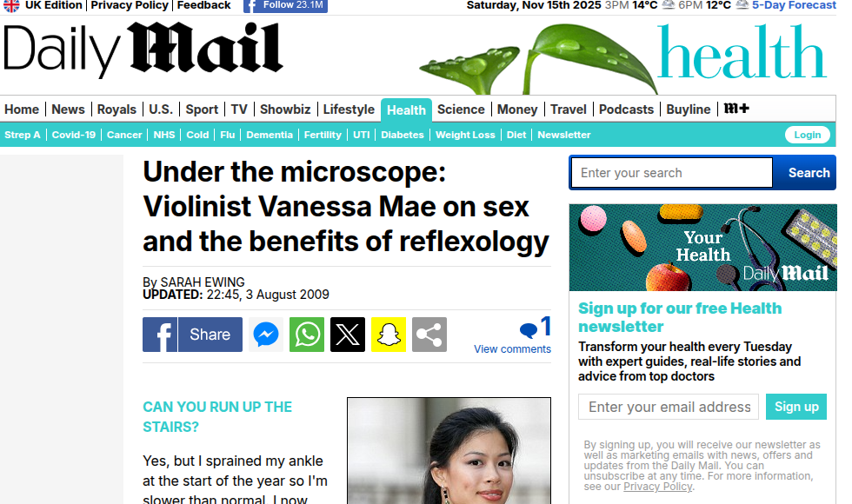Image resolution: width=852 pixels, height=504 pixels.
Task: Open the Dementia health topic
Action: (270, 135)
